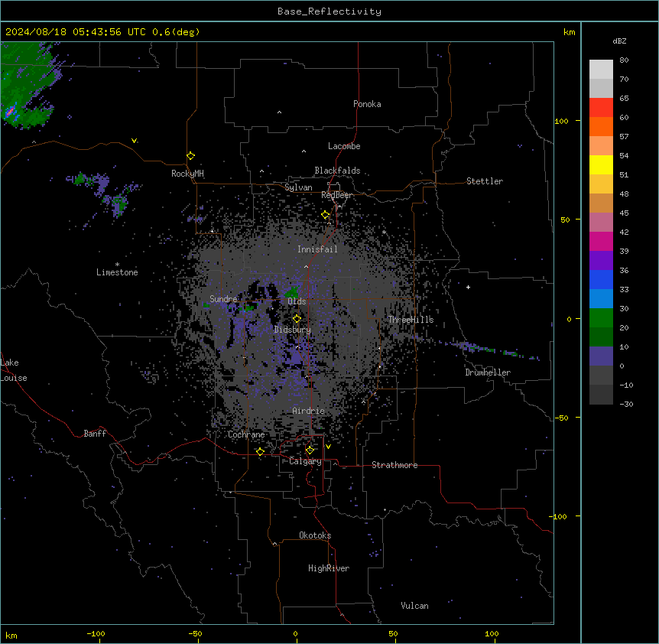The image size is (659, 644).
Task: Click the Base_Reflectivity title text
Action: pyautogui.click(x=329, y=11)
